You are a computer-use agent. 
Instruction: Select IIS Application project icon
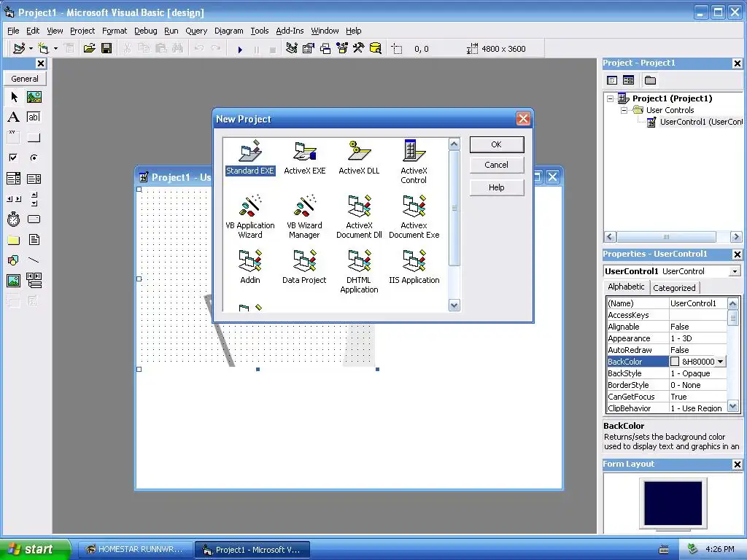(x=414, y=267)
